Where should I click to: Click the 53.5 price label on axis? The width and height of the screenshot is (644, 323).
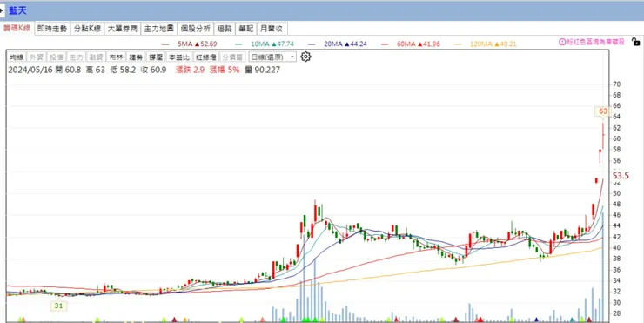pos(621,176)
